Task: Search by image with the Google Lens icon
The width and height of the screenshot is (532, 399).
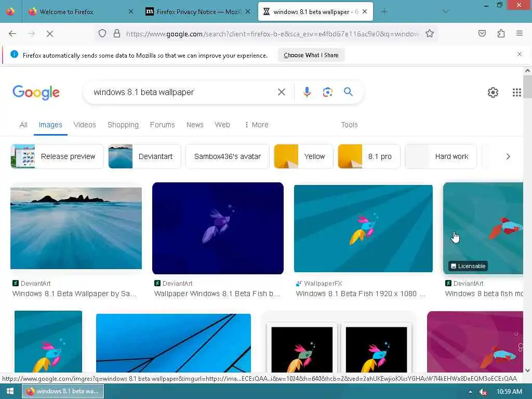Action: (x=327, y=92)
